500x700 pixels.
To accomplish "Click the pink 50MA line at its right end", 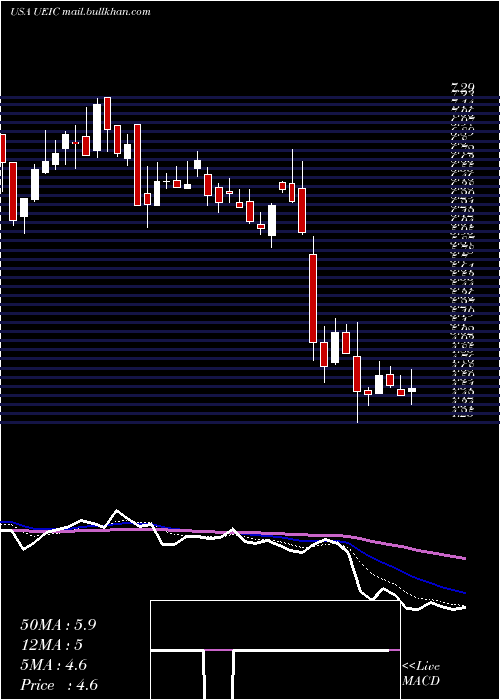I will (x=464, y=558).
